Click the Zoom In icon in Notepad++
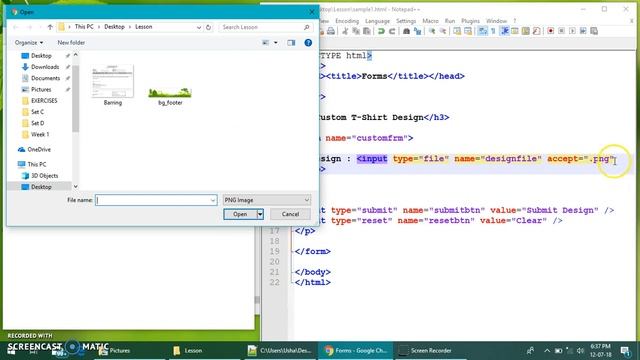 point(432,31)
